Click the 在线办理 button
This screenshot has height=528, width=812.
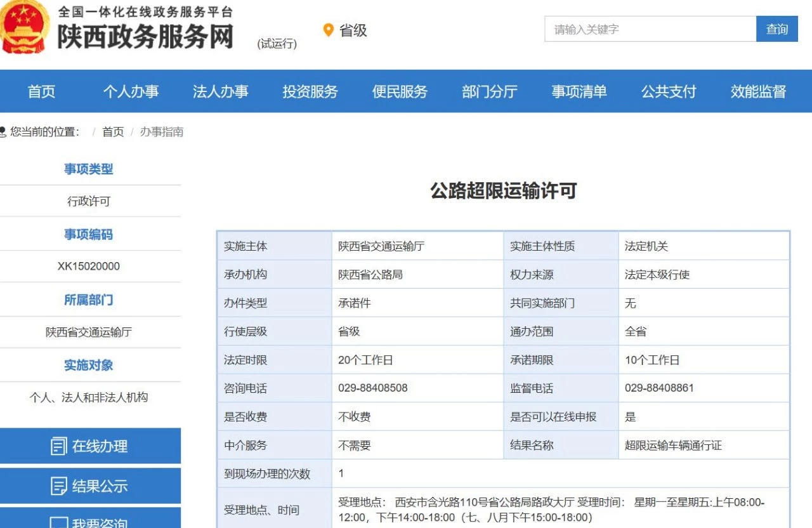[x=90, y=446]
